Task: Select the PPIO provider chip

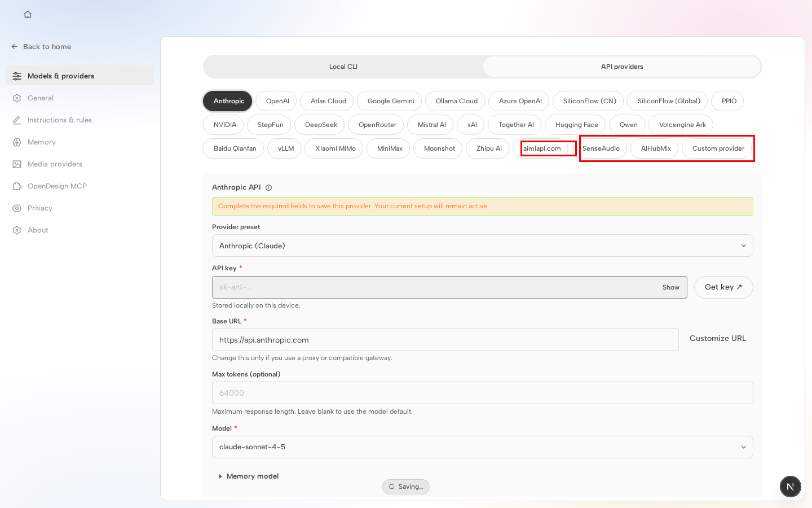Action: [x=729, y=101]
